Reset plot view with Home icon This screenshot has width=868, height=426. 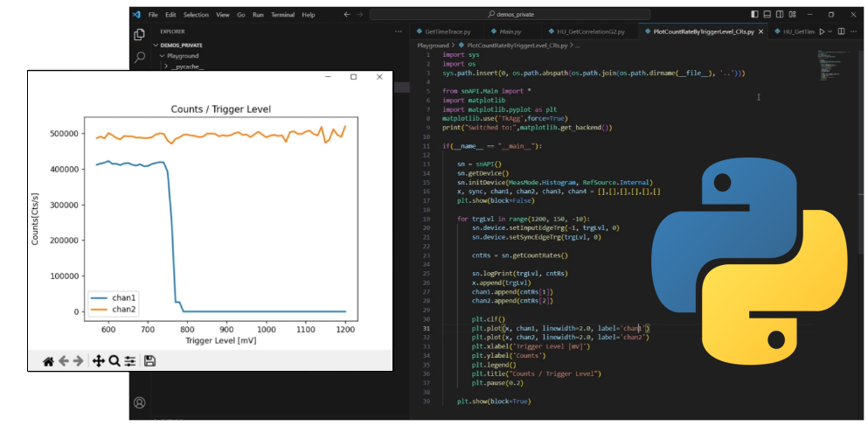[48, 361]
